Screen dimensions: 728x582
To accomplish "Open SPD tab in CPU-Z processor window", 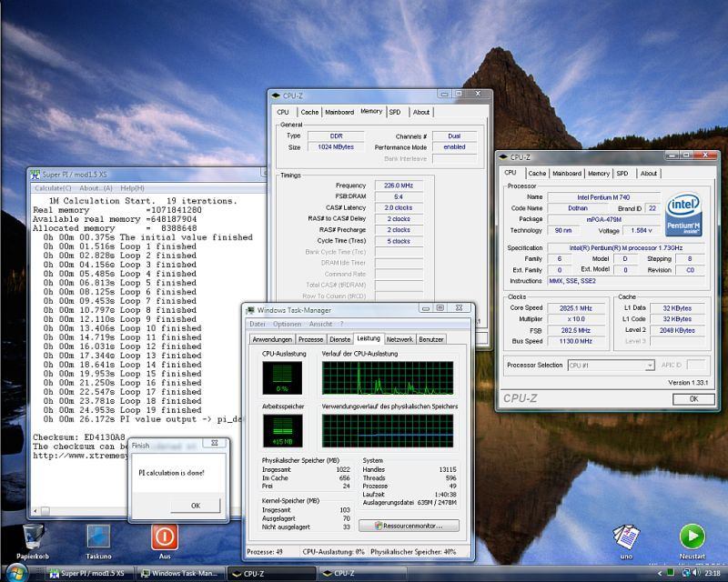I will click(622, 173).
